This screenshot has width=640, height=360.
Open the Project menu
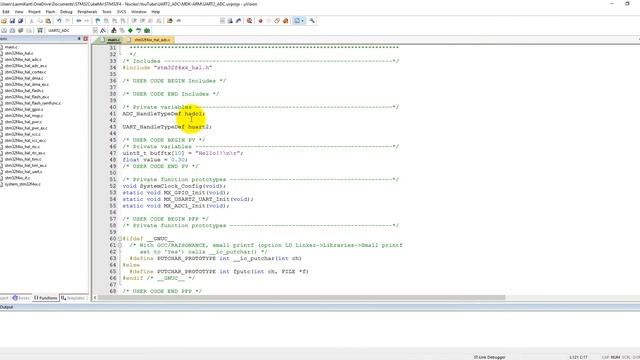pyautogui.click(x=34, y=12)
